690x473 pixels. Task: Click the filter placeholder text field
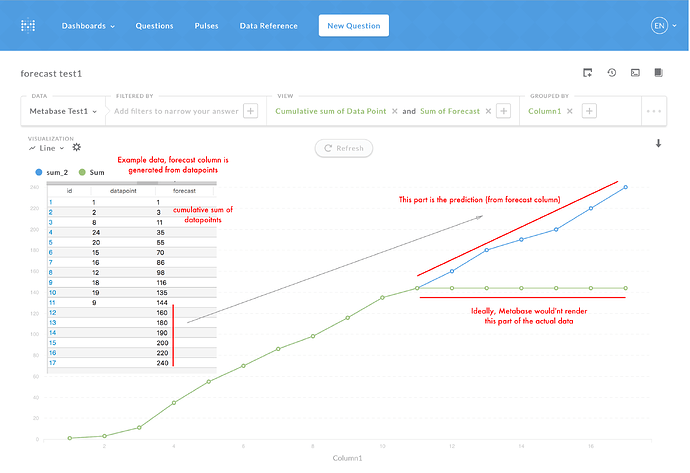(x=176, y=111)
